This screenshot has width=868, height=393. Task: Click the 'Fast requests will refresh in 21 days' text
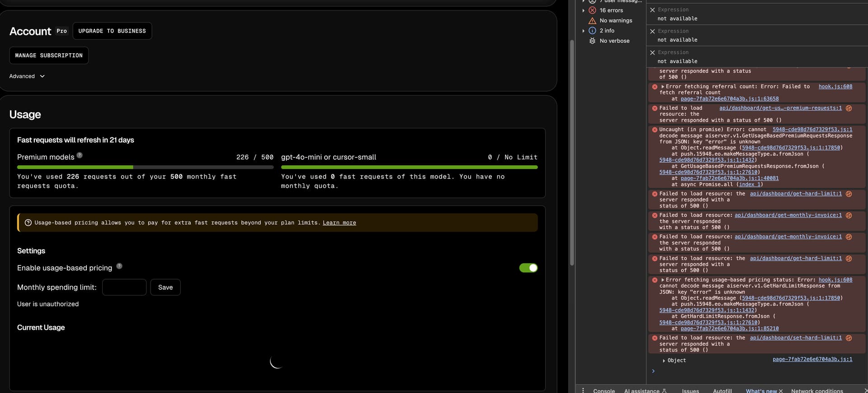[x=75, y=140]
